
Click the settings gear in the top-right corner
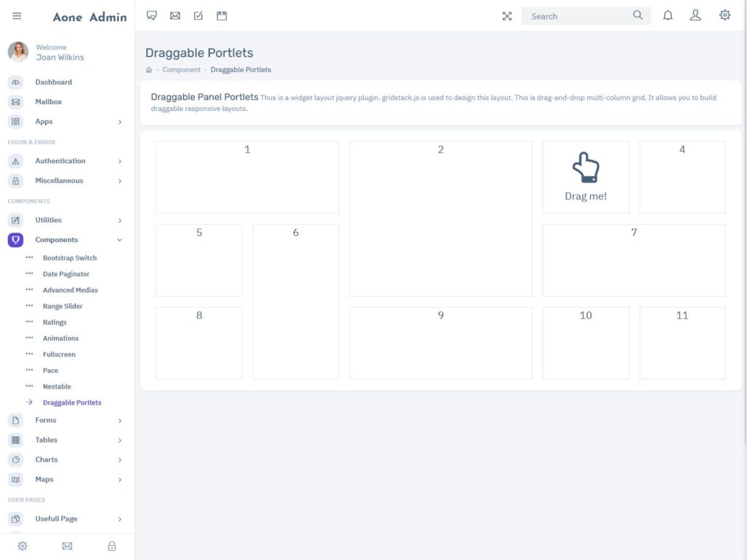[x=724, y=15]
